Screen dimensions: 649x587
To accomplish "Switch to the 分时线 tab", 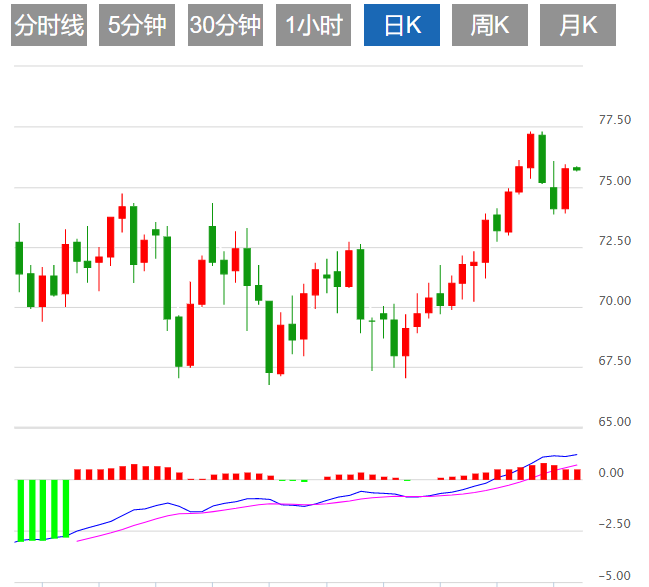I will pyautogui.click(x=49, y=25).
